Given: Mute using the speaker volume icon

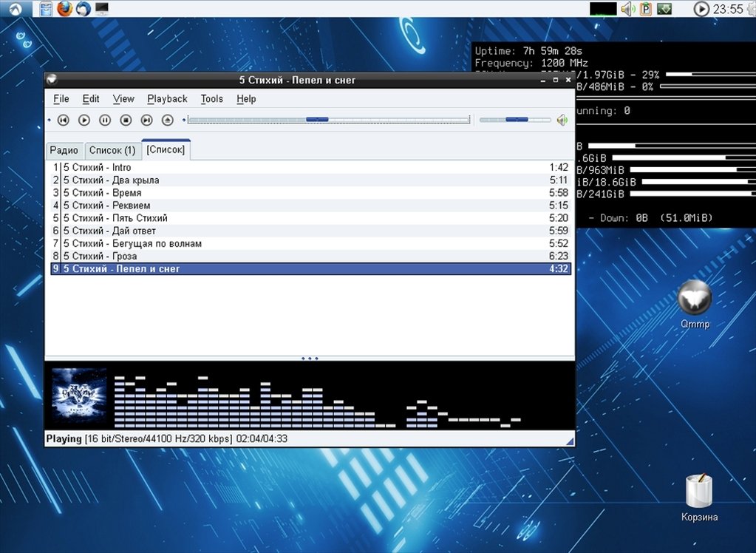Looking at the screenshot, I should pos(562,121).
